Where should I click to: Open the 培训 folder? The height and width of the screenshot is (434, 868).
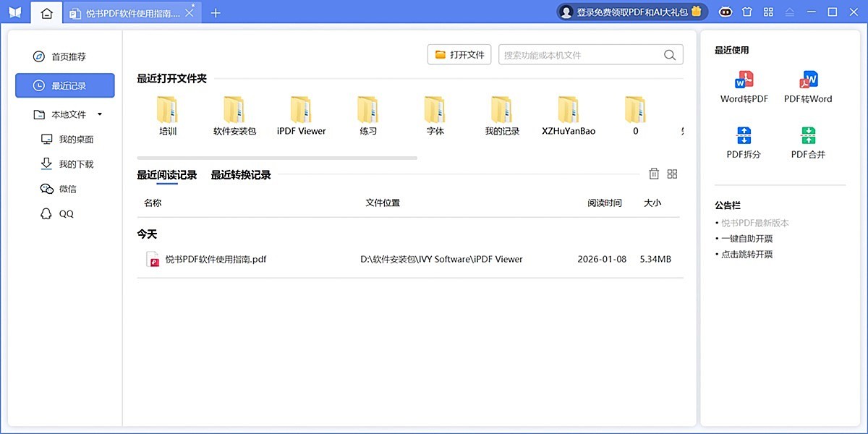point(167,114)
